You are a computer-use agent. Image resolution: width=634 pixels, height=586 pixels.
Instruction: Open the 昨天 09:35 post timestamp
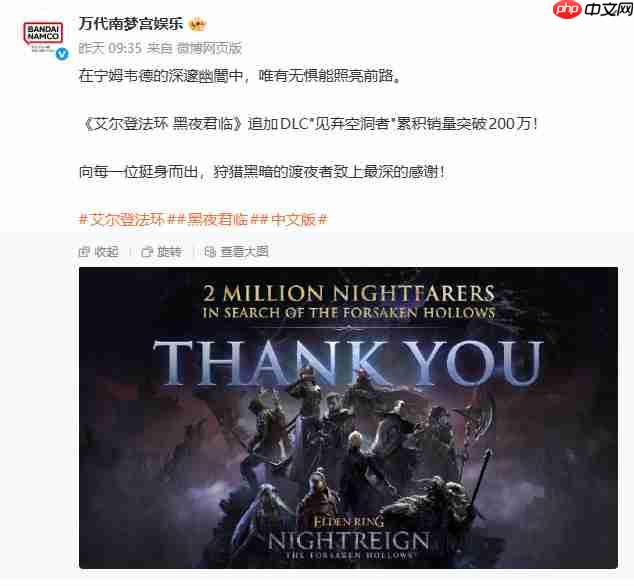pos(110,49)
